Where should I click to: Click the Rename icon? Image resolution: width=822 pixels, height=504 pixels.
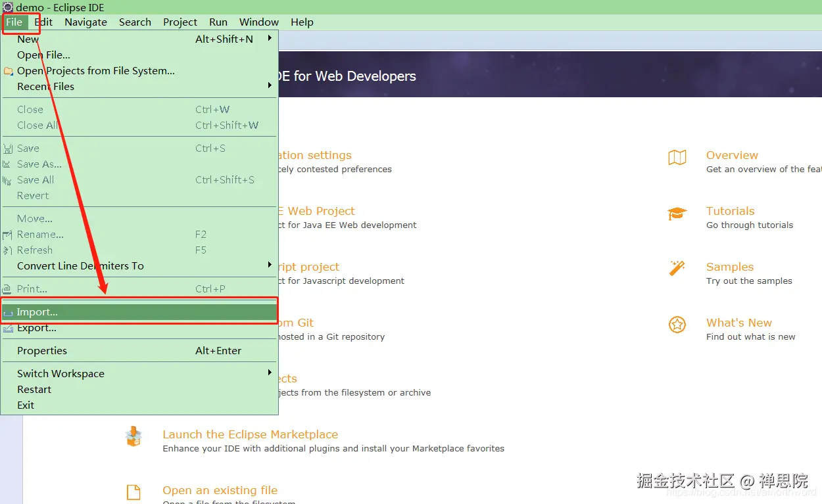(x=7, y=235)
